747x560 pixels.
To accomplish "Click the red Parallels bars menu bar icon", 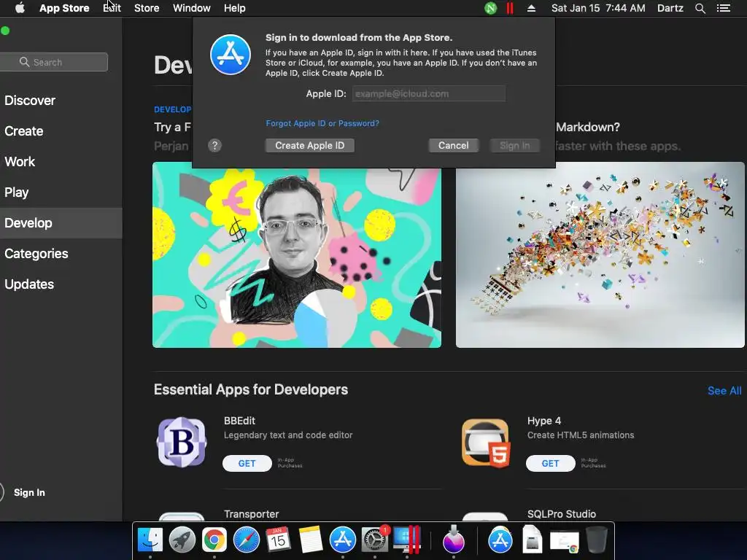I will pos(510,8).
